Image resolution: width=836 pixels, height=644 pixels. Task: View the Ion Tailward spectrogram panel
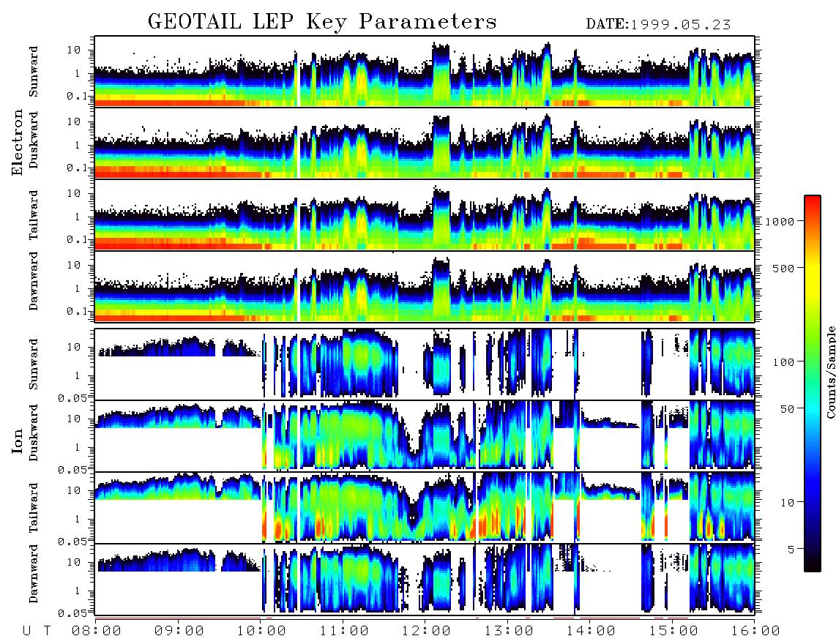click(425, 508)
